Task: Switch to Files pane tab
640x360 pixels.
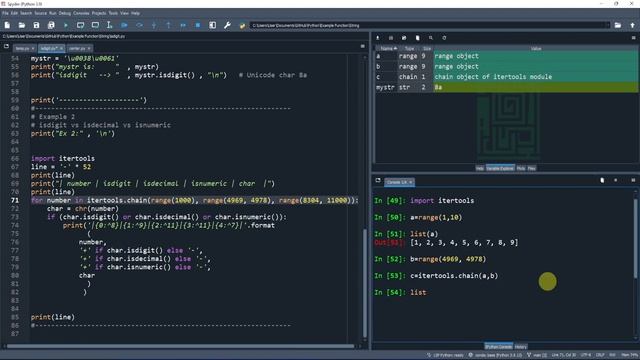Action: (531, 168)
